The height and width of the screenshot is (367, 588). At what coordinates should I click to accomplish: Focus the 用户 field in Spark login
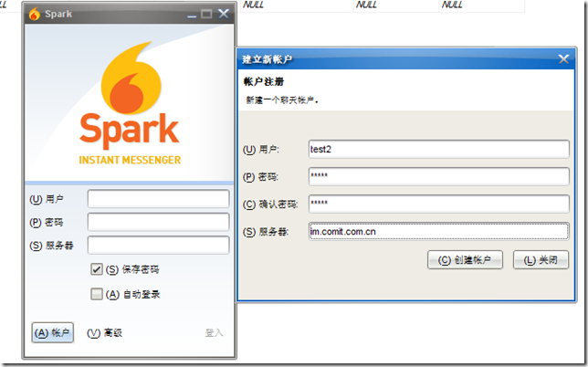pos(158,199)
